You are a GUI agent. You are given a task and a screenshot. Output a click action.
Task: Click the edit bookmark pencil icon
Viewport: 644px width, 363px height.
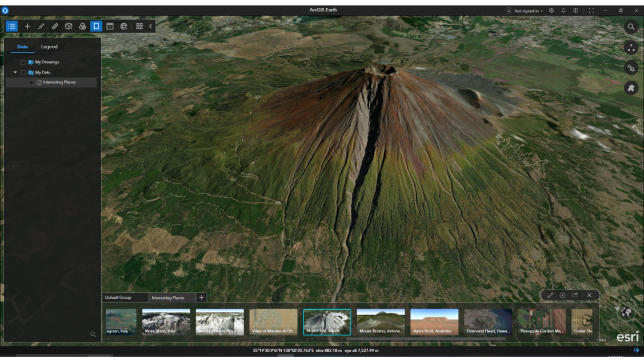point(550,295)
